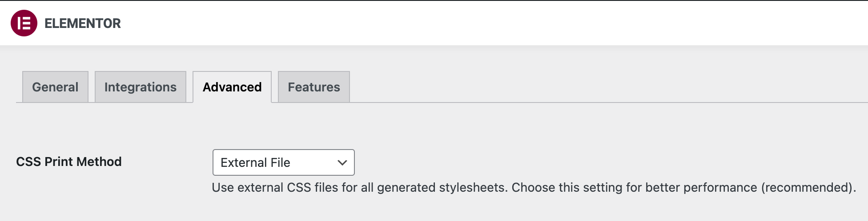Open the Integrations tab
Image resolution: width=868 pixels, height=221 pixels.
click(141, 87)
